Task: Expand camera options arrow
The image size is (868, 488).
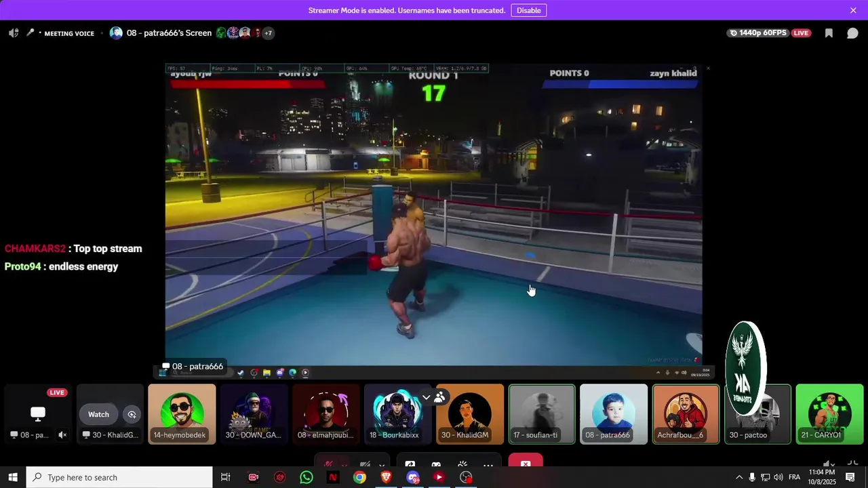Action: pos(382,466)
